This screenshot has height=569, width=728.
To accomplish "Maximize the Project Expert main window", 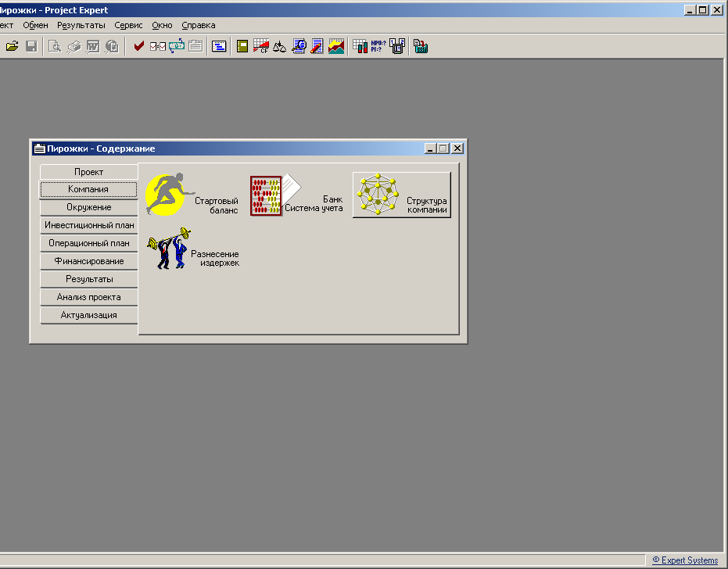I will pyautogui.click(x=703, y=9).
